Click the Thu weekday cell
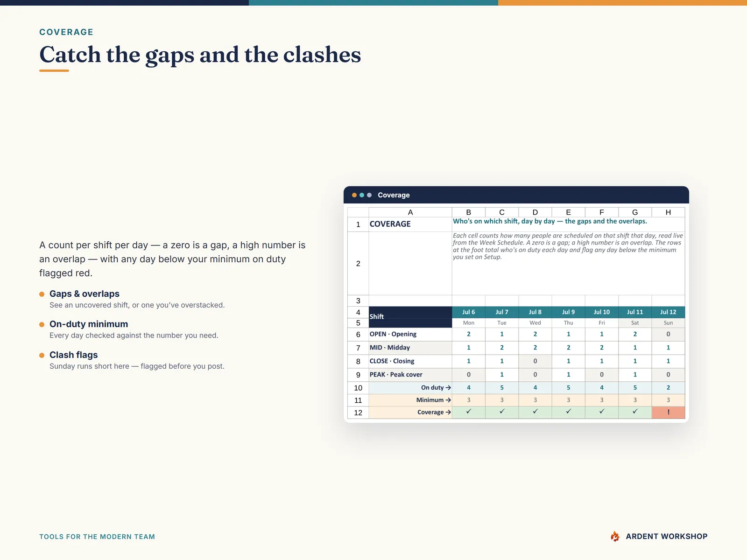This screenshot has width=747, height=560. 568,323
